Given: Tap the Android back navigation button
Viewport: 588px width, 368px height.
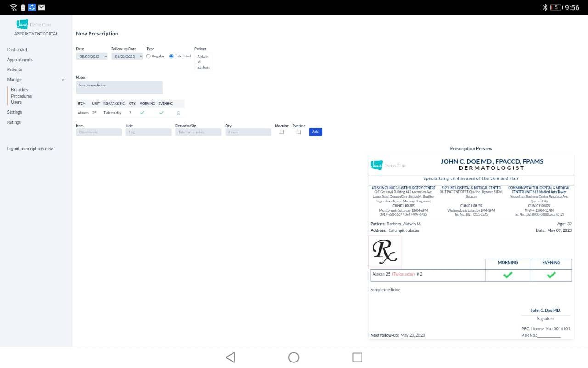Looking at the screenshot, I should [x=231, y=357].
